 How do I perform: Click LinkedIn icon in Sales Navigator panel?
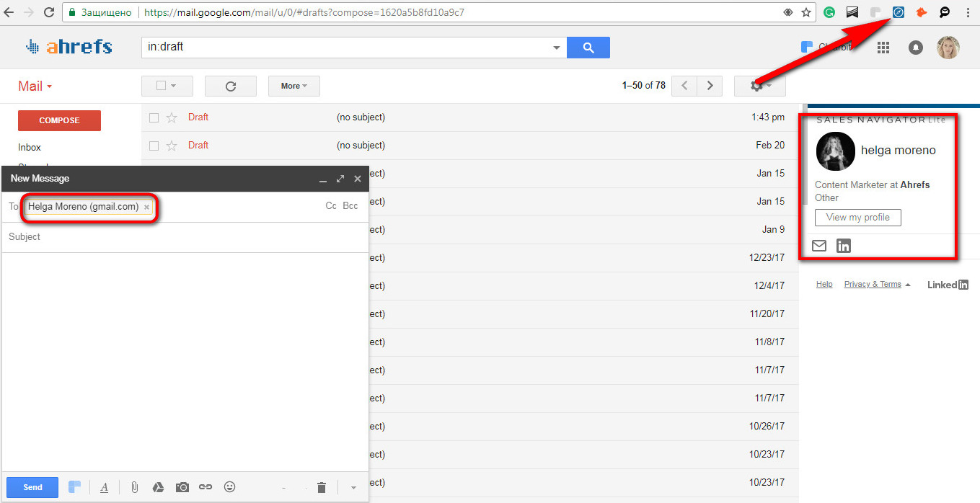point(844,246)
